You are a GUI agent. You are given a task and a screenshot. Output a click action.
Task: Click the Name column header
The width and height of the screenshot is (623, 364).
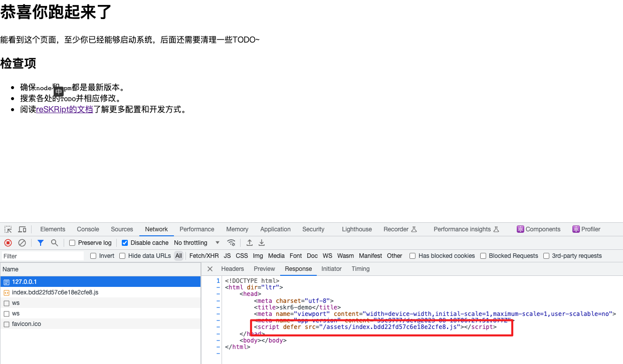pyautogui.click(x=100, y=269)
